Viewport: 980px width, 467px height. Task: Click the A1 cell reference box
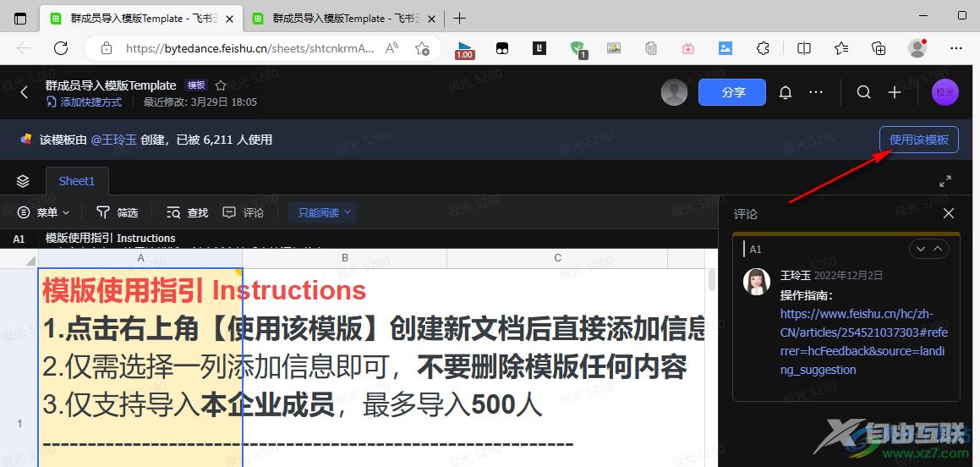tap(19, 239)
